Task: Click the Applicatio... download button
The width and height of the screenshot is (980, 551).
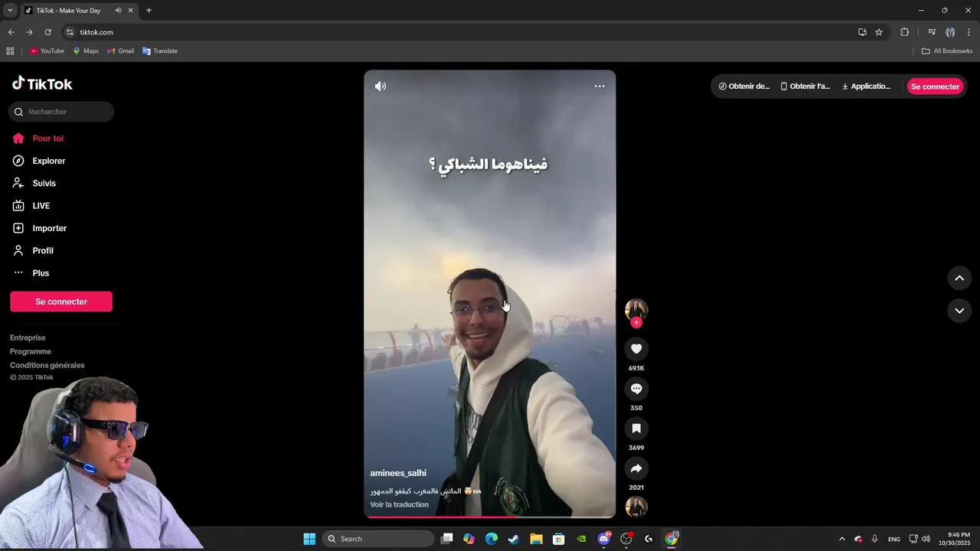Action: point(866,86)
